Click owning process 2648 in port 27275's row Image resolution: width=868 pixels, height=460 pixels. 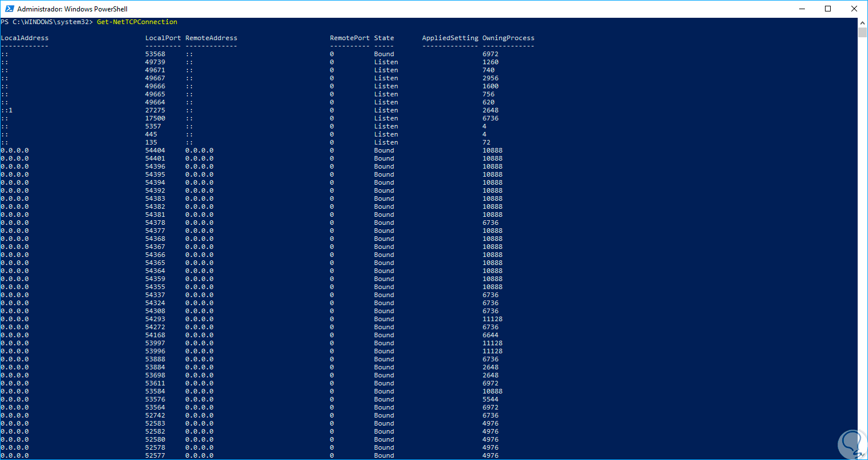491,110
